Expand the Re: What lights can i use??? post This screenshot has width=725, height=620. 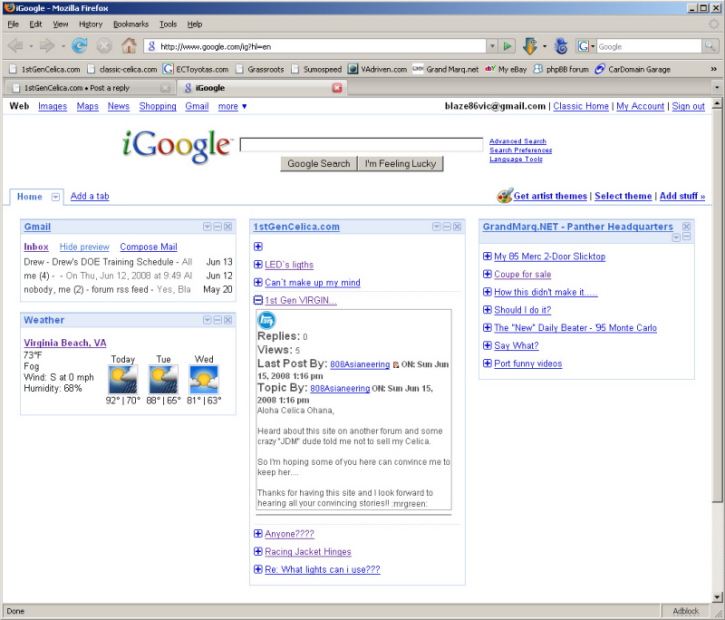[x=258, y=569]
